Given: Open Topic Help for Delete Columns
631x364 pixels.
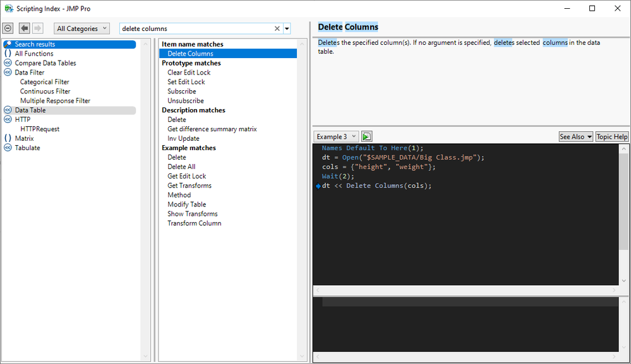Looking at the screenshot, I should tap(611, 136).
